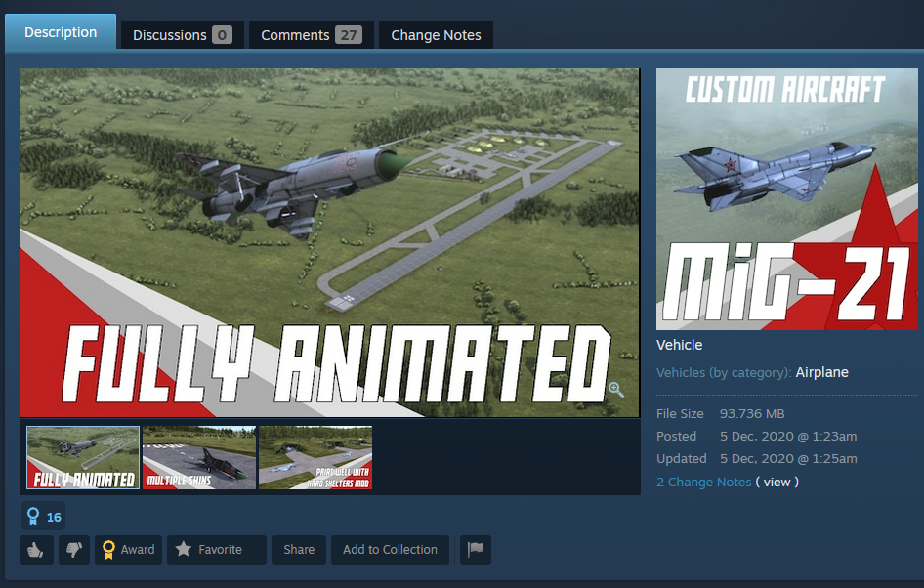This screenshot has height=588, width=924.
Task: Click Add to Collection
Action: tap(390, 550)
